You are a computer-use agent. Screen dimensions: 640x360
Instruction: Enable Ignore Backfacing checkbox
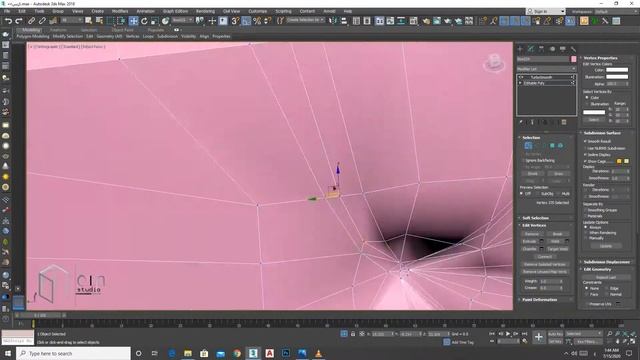523,160
